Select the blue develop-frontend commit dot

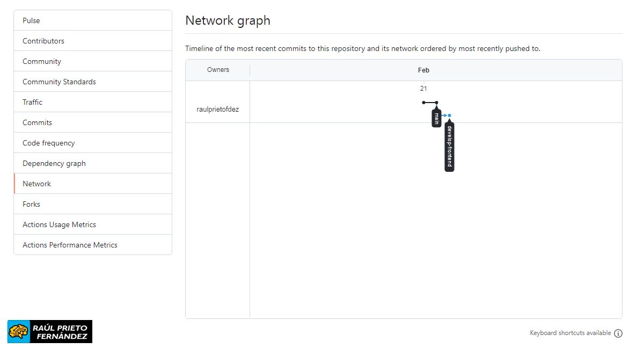pos(450,115)
